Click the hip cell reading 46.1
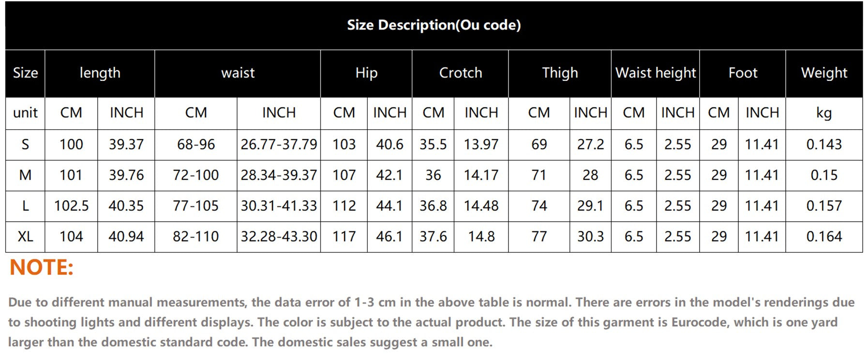This screenshot has width=868, height=363. (389, 237)
